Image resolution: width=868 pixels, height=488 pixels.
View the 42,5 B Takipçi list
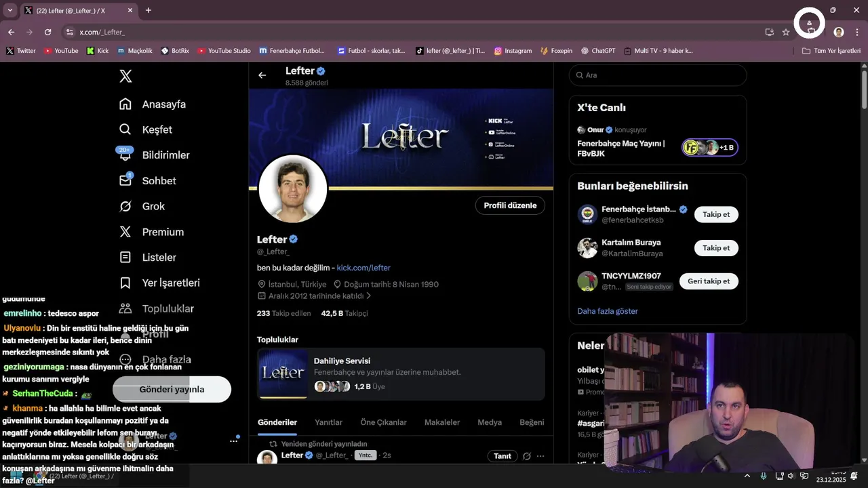click(x=344, y=313)
